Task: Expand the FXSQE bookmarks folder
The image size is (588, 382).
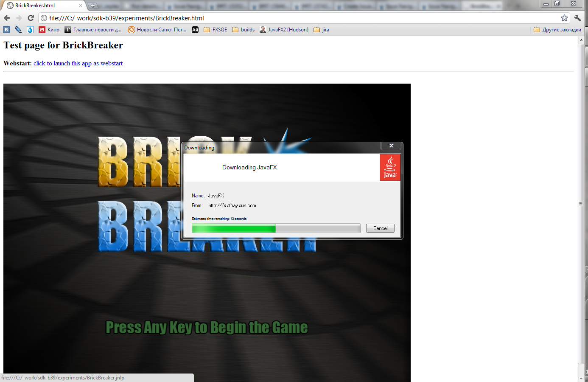Action: (x=216, y=30)
